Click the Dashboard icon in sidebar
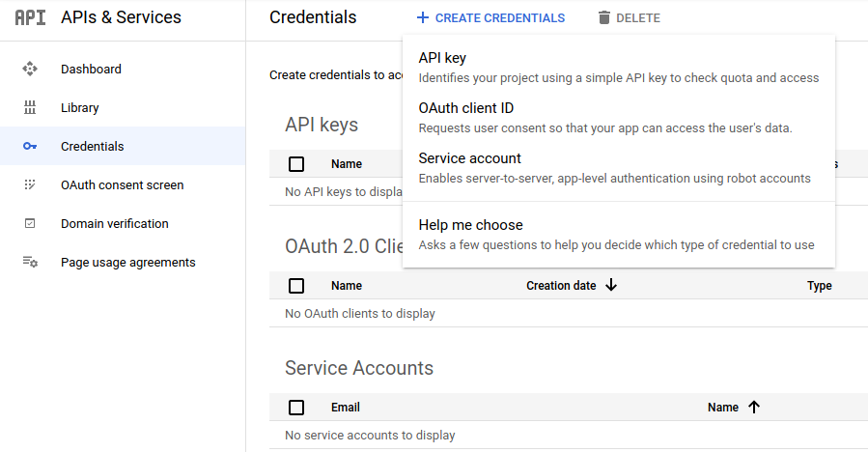Image resolution: width=868 pixels, height=452 pixels. point(30,70)
